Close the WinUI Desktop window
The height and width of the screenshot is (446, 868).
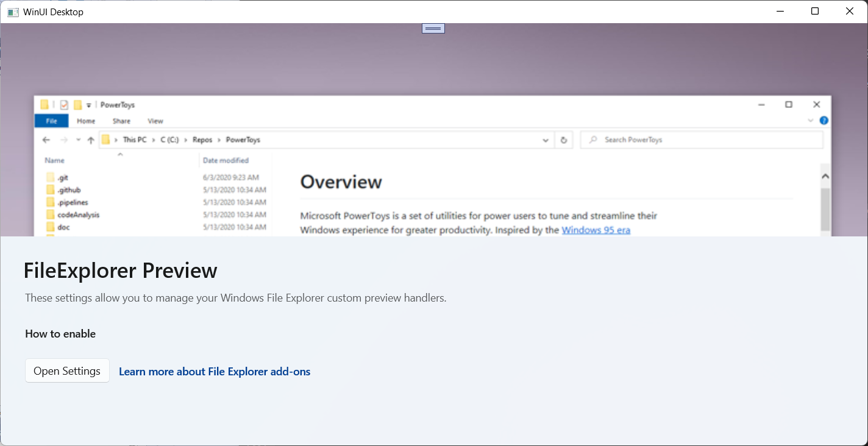tap(850, 12)
